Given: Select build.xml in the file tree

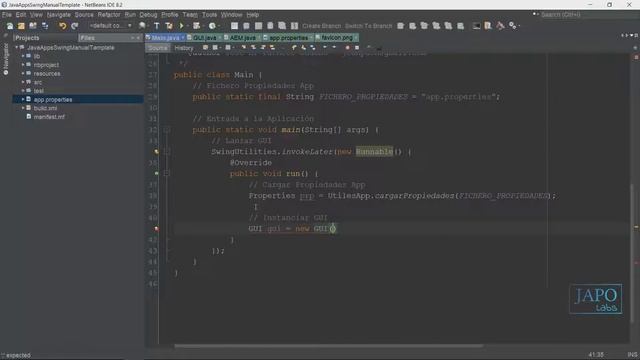Looking at the screenshot, I should [45, 108].
